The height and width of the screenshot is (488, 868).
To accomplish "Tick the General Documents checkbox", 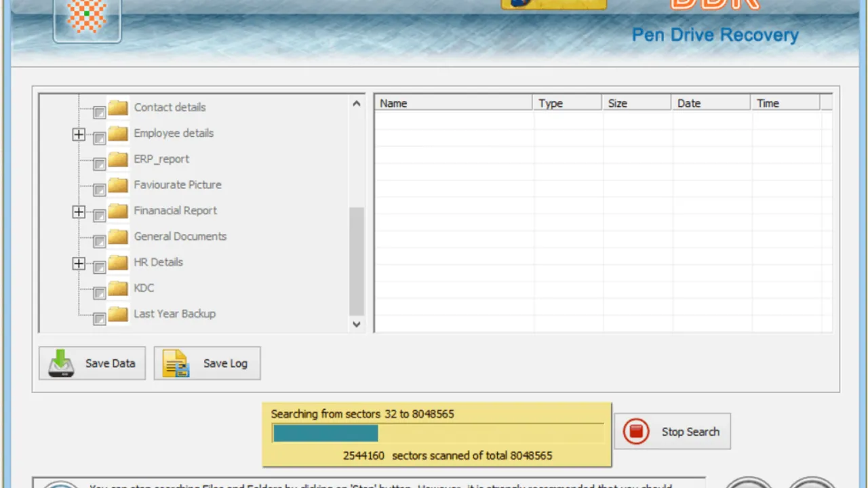I will 100,241.
